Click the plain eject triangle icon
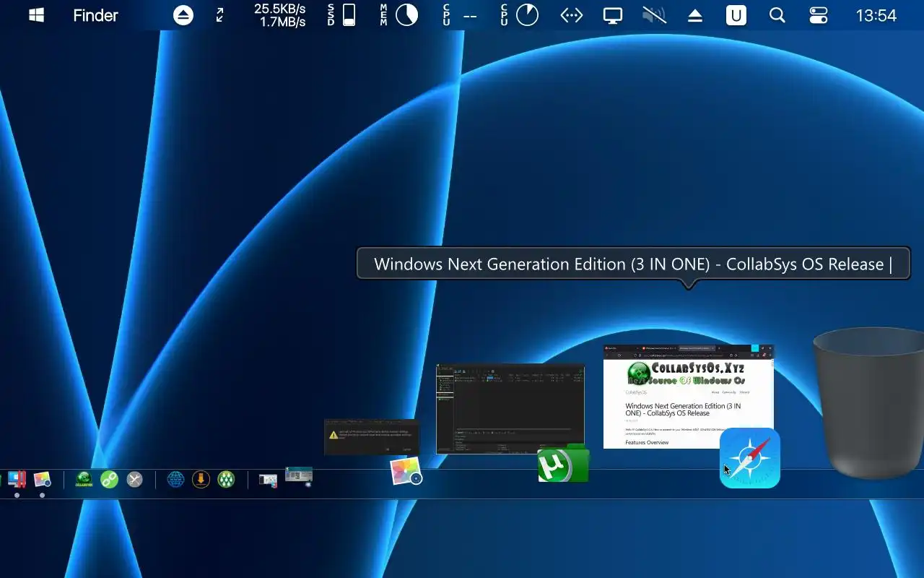This screenshot has width=924, height=578. click(x=695, y=15)
